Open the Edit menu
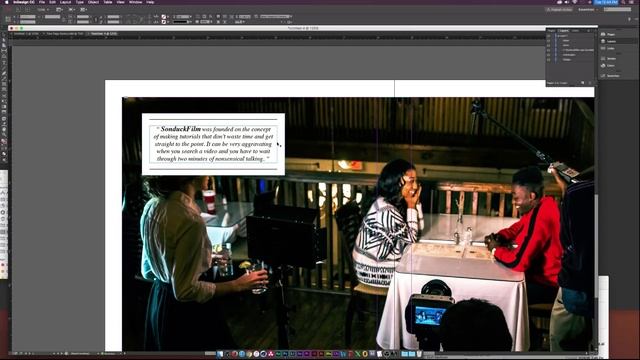The width and height of the screenshot is (640, 360). coord(52,2)
